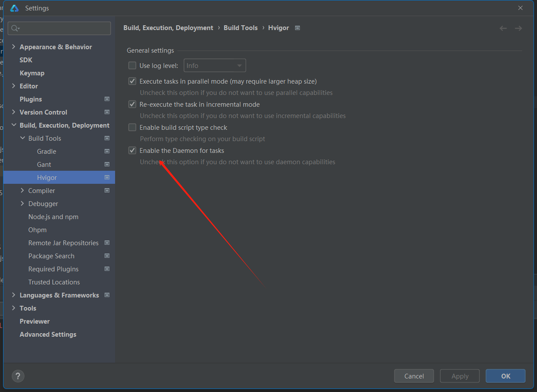
Task: Click the project-level icon next to Plugins
Action: pos(107,99)
